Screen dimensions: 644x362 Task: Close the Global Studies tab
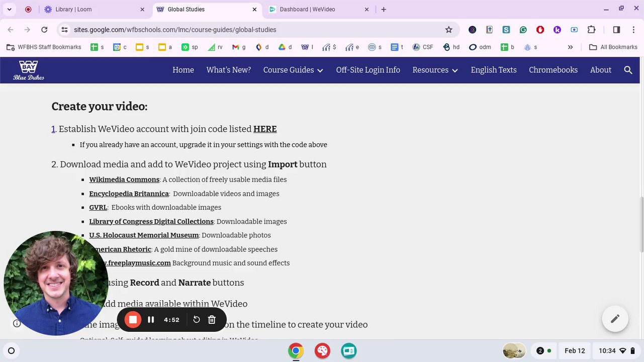(254, 10)
